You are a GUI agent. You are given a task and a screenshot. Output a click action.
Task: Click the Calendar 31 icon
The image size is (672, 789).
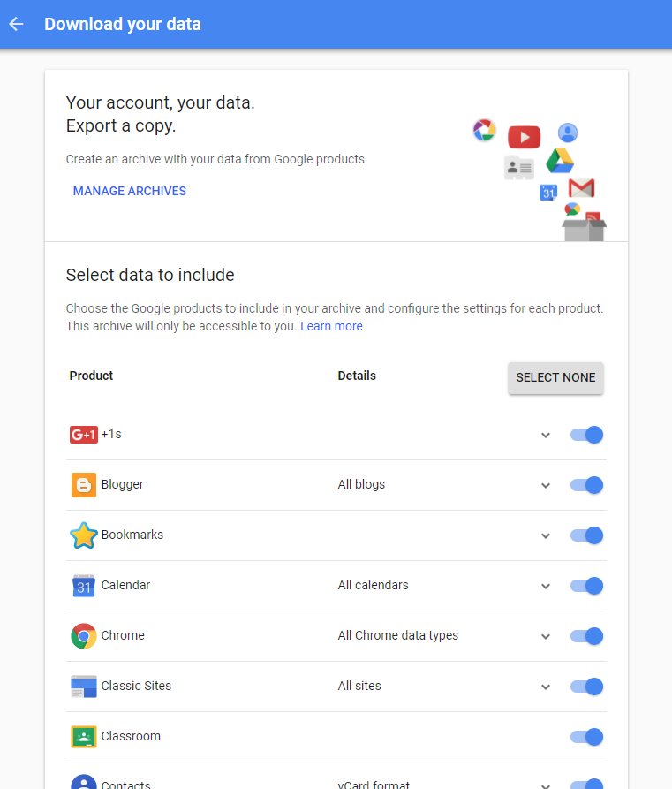point(84,586)
